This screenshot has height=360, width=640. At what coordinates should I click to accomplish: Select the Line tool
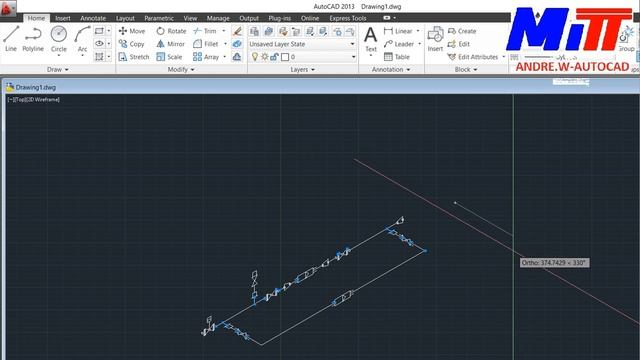pyautogui.click(x=11, y=39)
